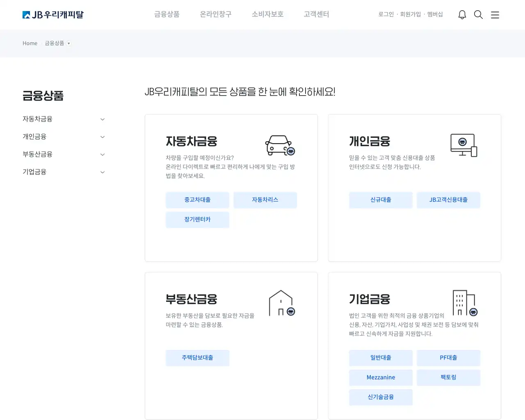Click the 일반대출 button

(x=381, y=358)
